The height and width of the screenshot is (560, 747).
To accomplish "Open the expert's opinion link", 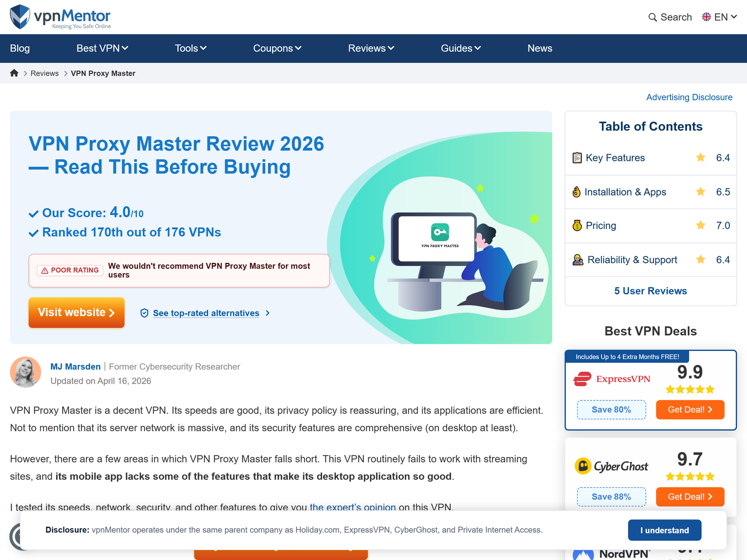I will pyautogui.click(x=352, y=507).
